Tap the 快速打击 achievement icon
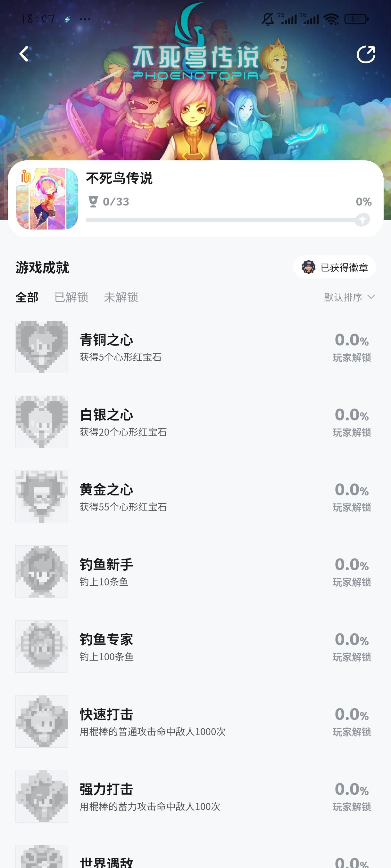Screen dimensions: 391x868 click(41, 721)
